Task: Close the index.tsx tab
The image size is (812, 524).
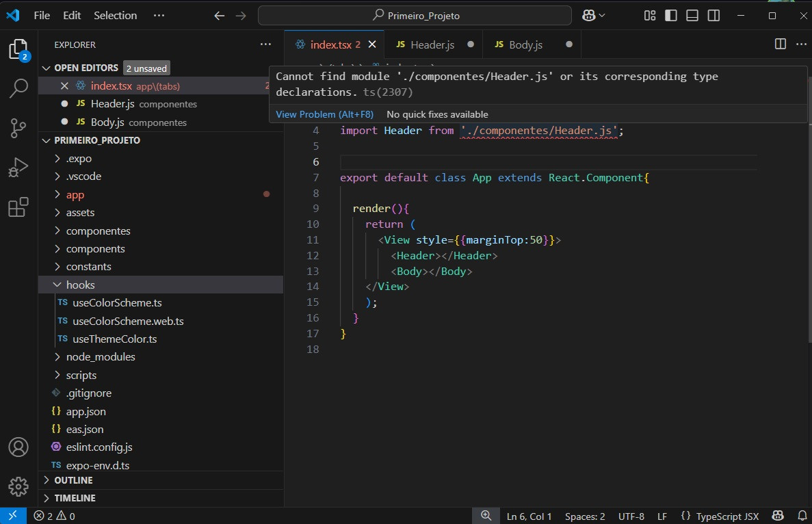Action: tap(372, 44)
